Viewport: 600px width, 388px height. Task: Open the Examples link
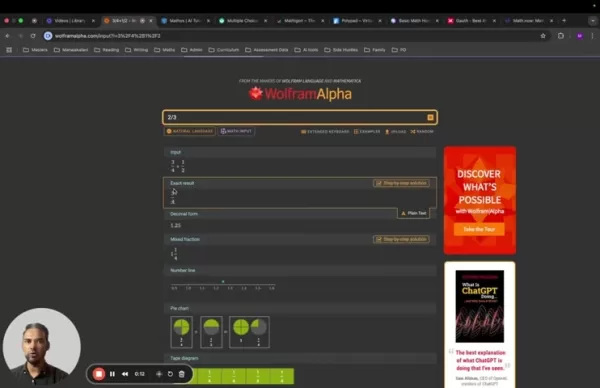(367, 132)
